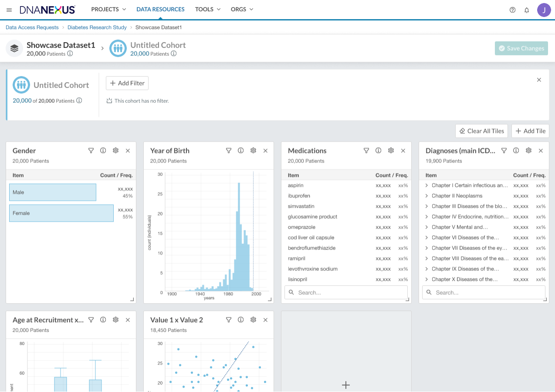Open filter icon on Age at Recruitment tile

pos(91,320)
